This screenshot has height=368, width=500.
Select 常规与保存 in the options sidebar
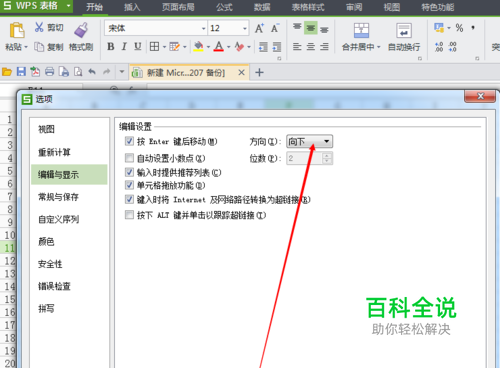[58, 197]
